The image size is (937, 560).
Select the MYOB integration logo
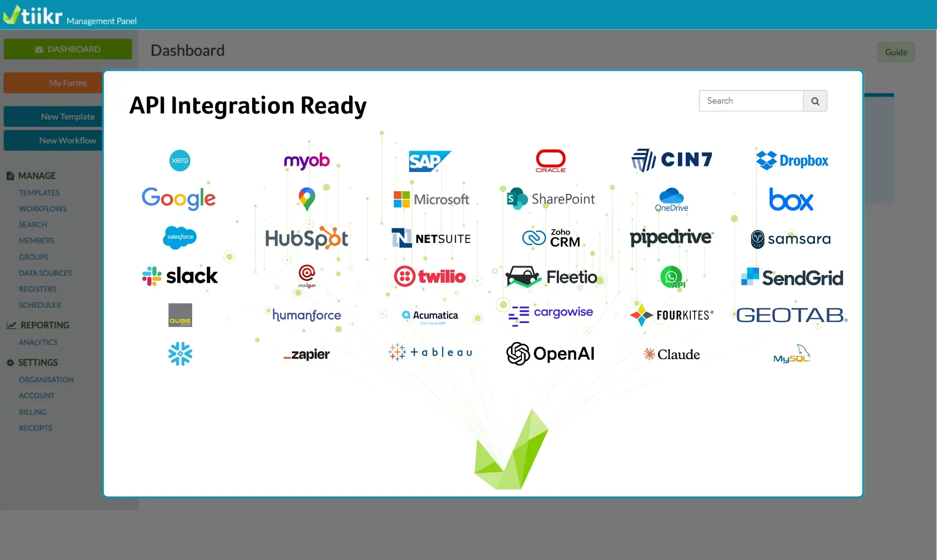[x=307, y=161]
